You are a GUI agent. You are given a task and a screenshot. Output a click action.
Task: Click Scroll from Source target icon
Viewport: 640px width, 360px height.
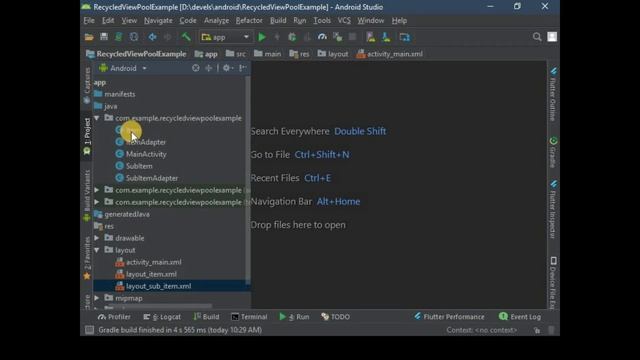click(x=196, y=68)
